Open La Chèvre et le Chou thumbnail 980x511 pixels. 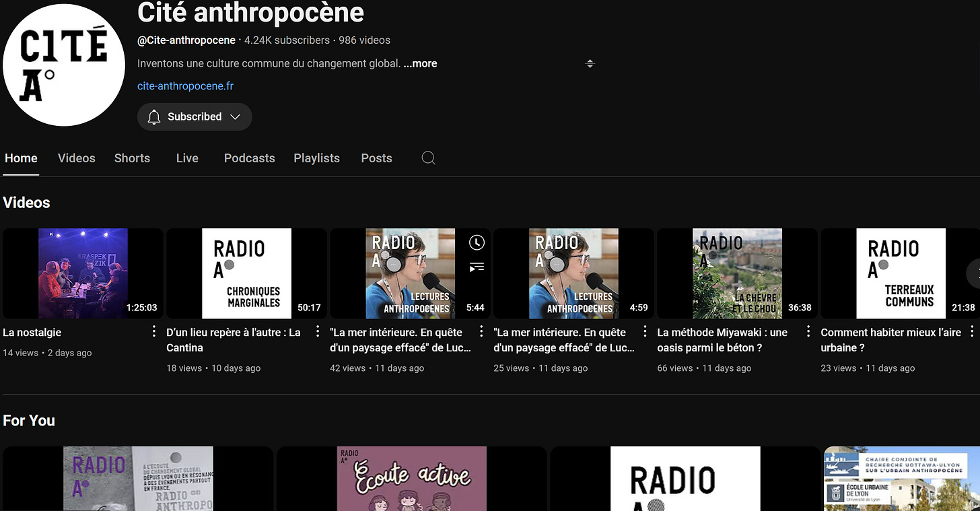(737, 273)
